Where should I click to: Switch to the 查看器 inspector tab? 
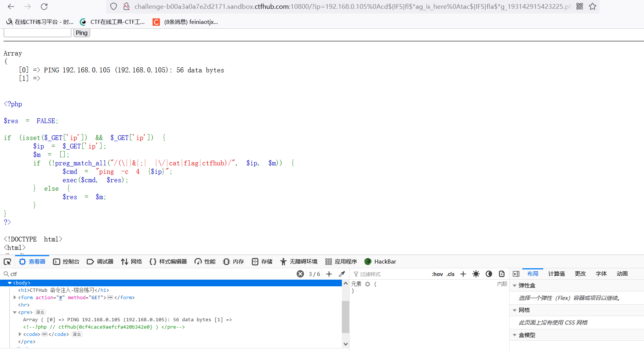pyautogui.click(x=32, y=262)
